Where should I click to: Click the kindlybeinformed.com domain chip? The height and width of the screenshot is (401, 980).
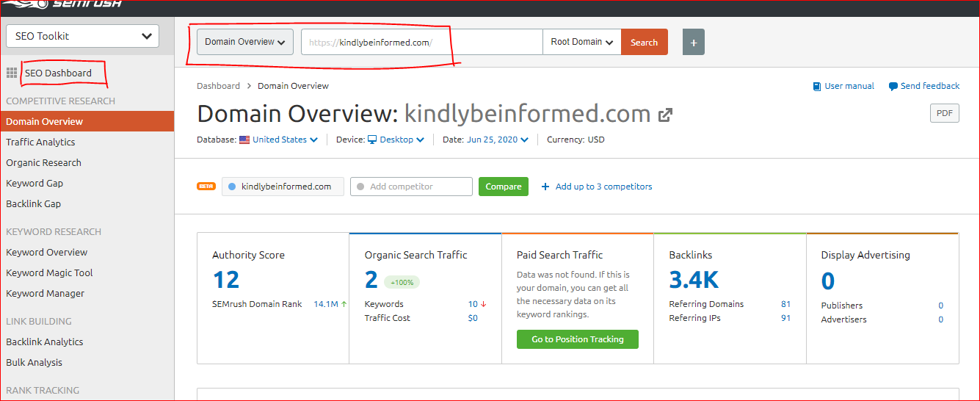coord(283,187)
